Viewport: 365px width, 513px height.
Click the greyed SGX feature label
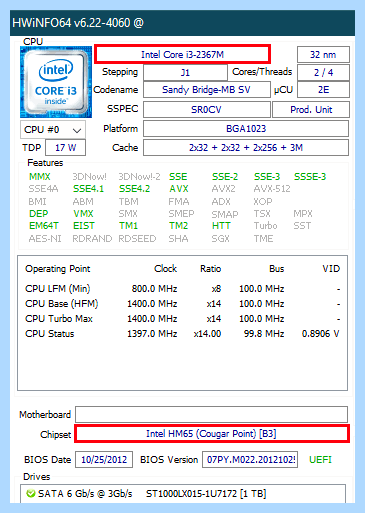point(221,239)
